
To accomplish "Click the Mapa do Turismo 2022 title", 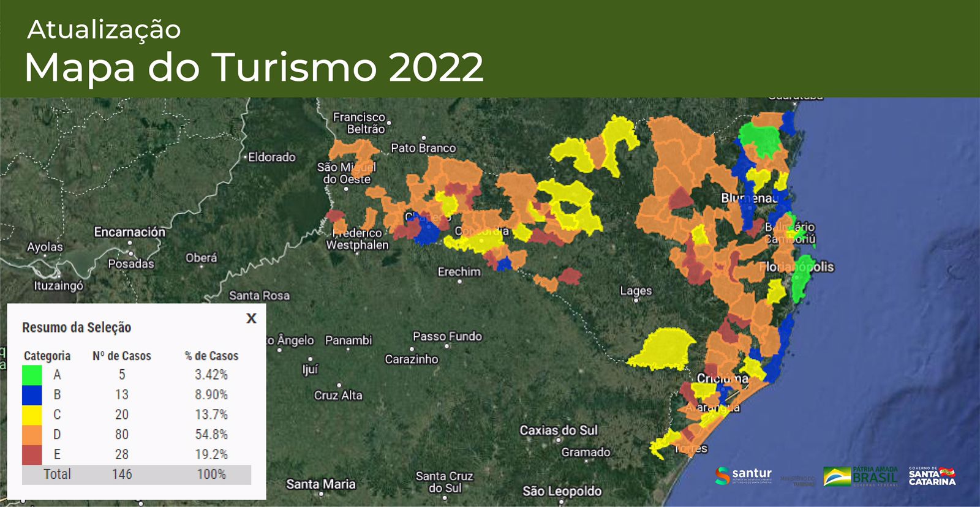I will coord(254,67).
